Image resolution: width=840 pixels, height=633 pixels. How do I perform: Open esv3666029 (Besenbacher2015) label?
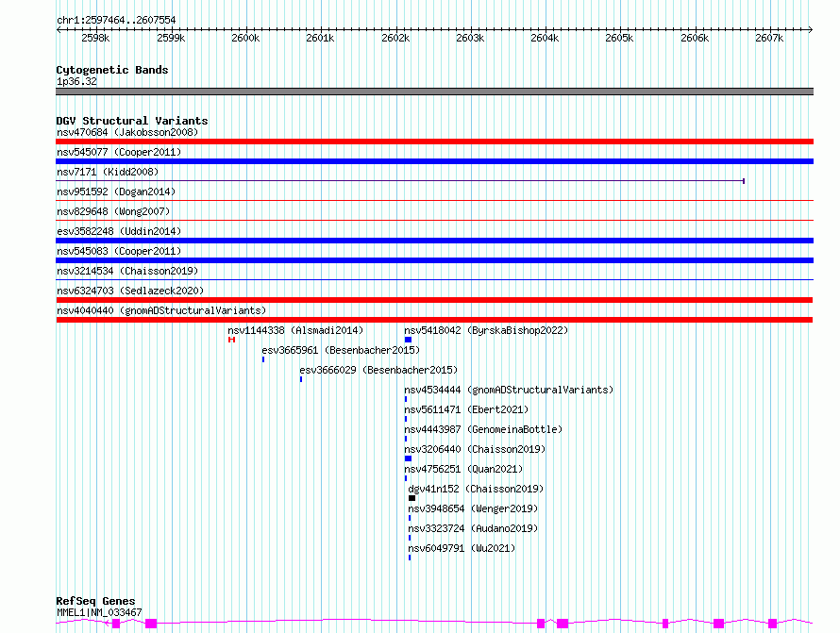378,370
